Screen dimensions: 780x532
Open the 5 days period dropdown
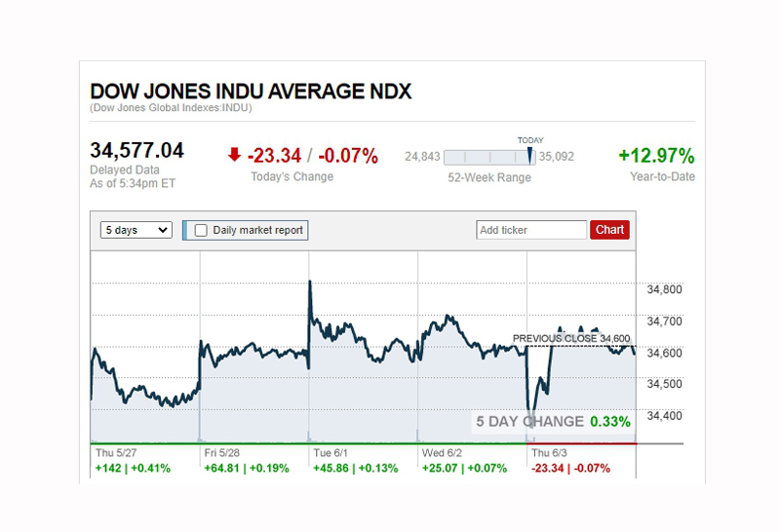click(136, 230)
